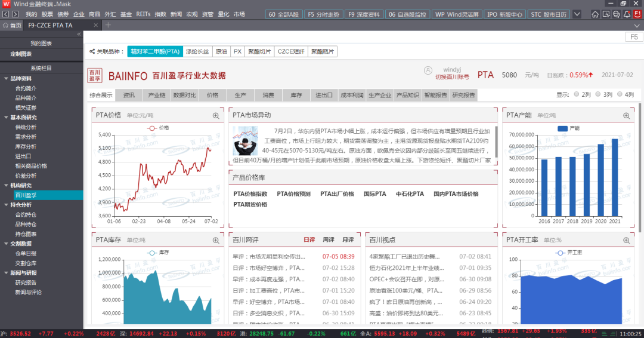The image size is (644, 338).
Task: Toggle the 价格 legend in PTA价格 chart
Action: pos(158,128)
